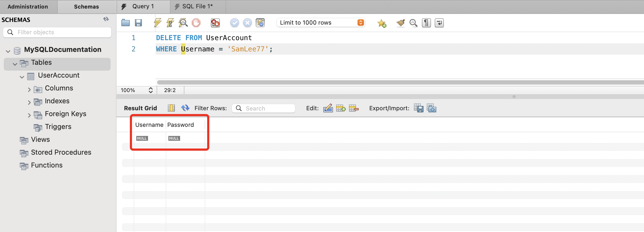Stop query execution with the hand icon
The width and height of the screenshot is (644, 232).
point(196,23)
